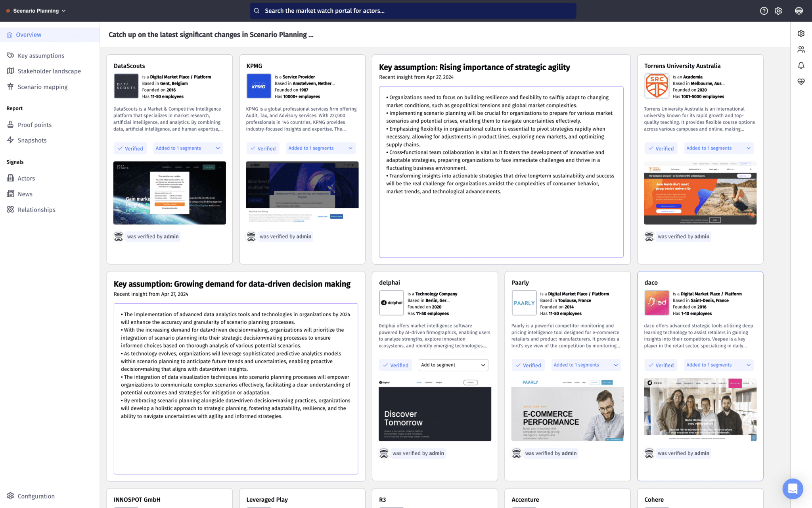Open Torrens University Australia title link
The width and height of the screenshot is (812, 508).
pyautogui.click(x=682, y=66)
